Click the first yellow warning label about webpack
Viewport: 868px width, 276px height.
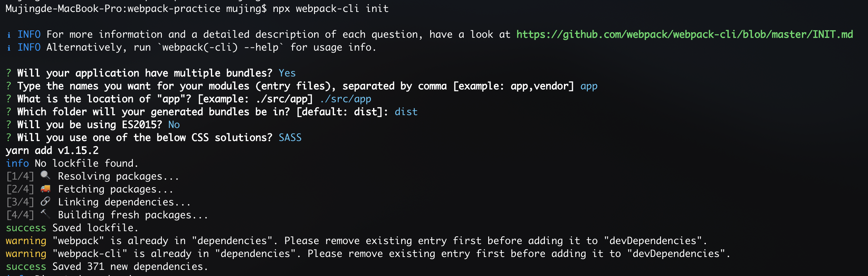pyautogui.click(x=26, y=241)
